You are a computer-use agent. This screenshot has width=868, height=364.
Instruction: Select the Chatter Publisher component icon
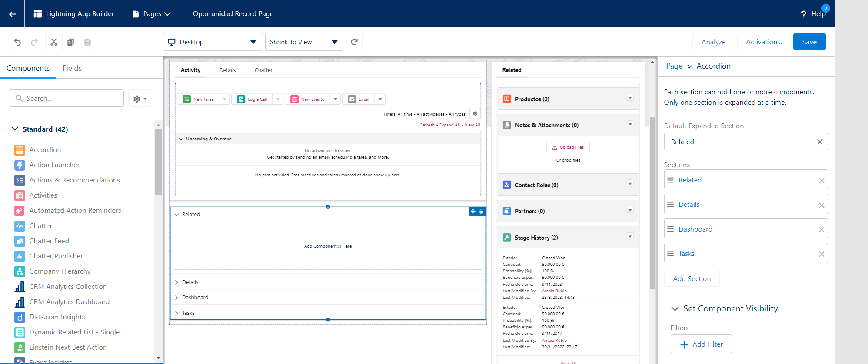click(20, 256)
